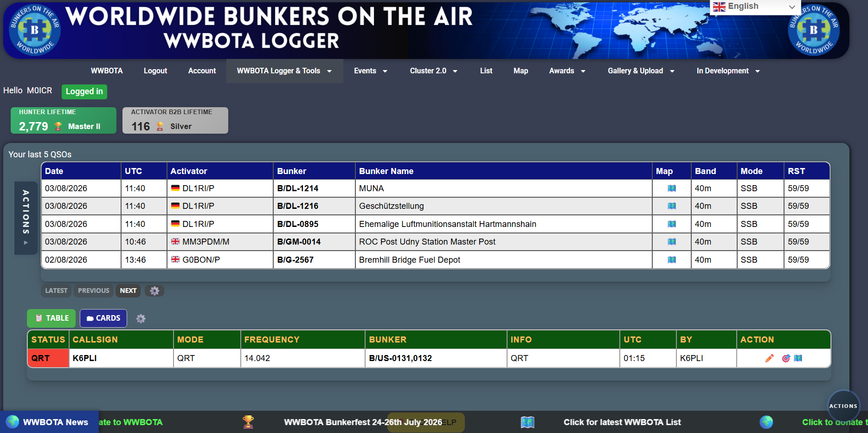Click the trophy icon in Hunter Lifetime badge
This screenshot has height=433, width=868.
(58, 126)
